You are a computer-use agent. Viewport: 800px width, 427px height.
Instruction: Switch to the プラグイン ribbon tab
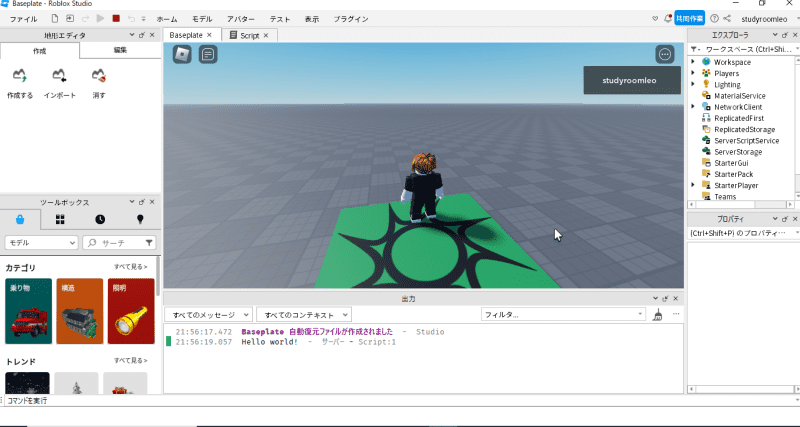point(351,19)
